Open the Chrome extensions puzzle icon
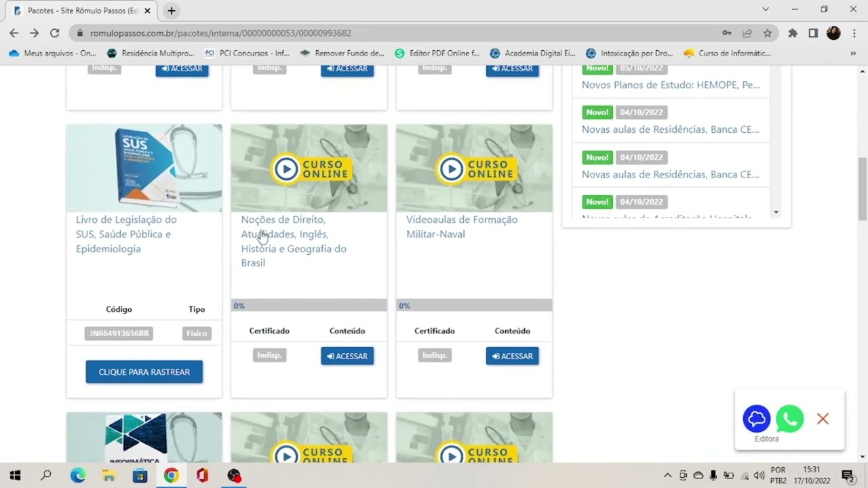Screen dimensions: 868x488 pos(793,33)
